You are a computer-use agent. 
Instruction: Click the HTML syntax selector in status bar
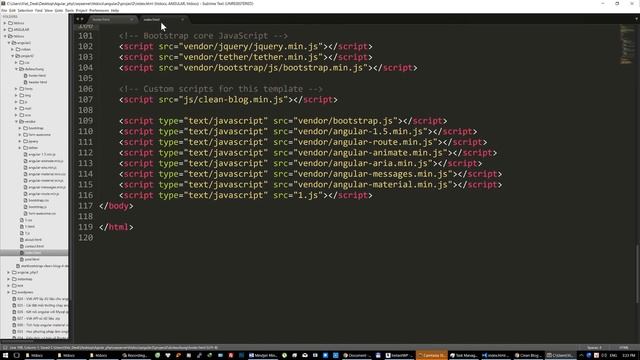tap(624, 348)
